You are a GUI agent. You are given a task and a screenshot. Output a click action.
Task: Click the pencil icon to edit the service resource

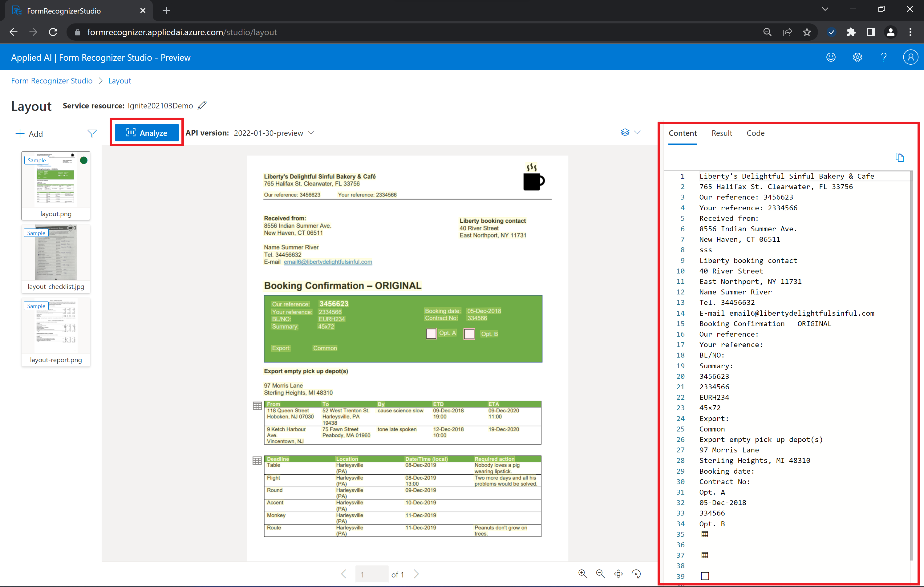click(202, 105)
